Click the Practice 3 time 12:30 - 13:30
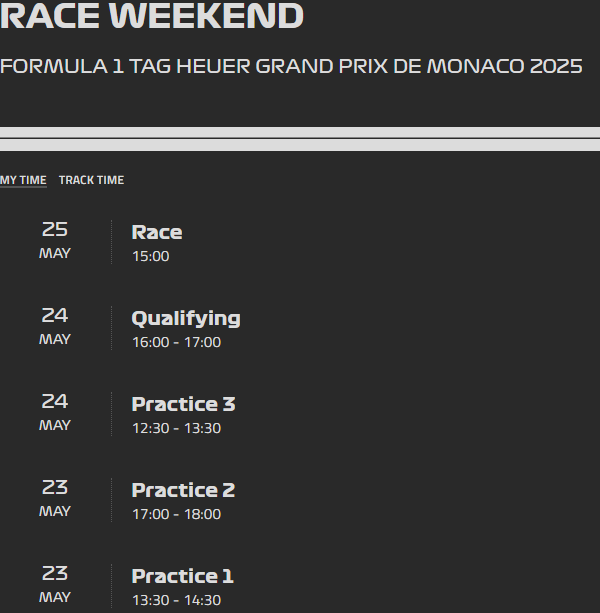Screen dimensions: 600x613 pos(176,428)
